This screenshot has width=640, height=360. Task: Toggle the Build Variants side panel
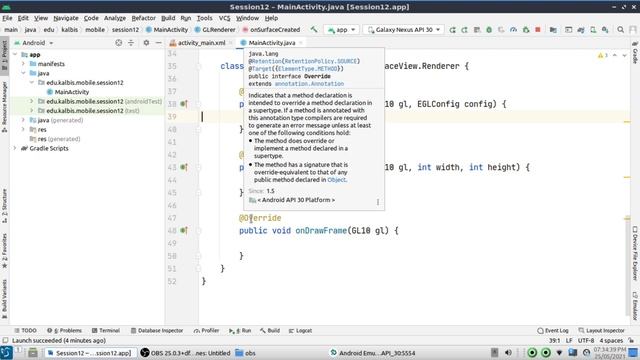4,298
